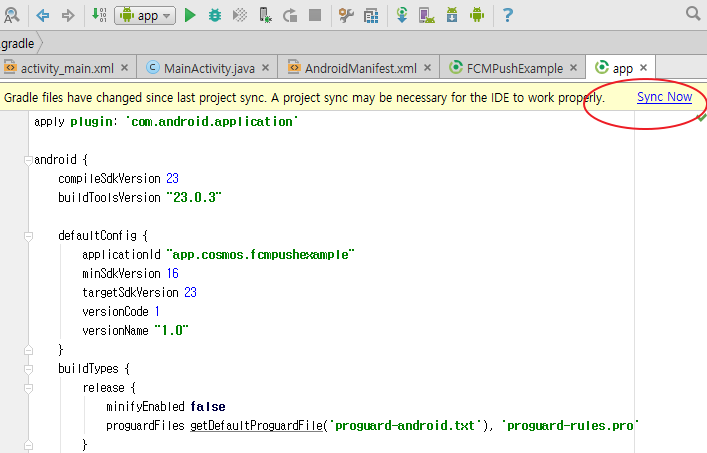The width and height of the screenshot is (707, 453).
Task: Close the FCMPushExample tab
Action: 574,68
